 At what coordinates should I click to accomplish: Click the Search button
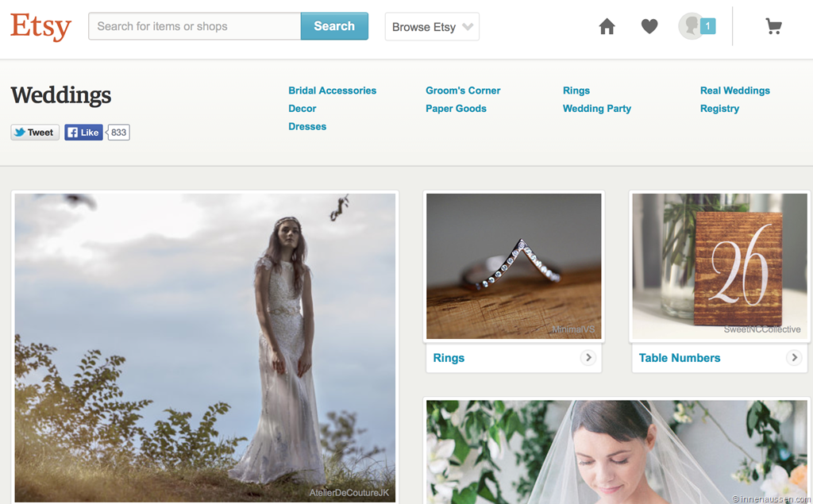(x=334, y=26)
